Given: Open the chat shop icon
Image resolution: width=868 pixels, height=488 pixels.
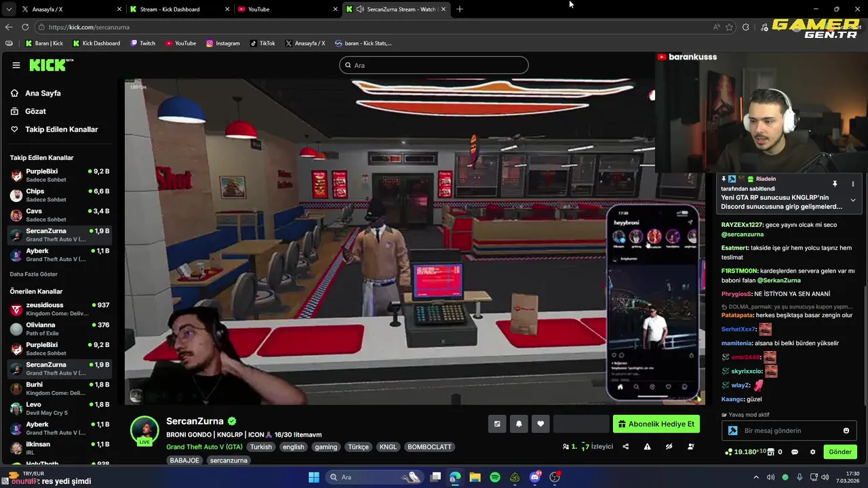Looking at the screenshot, I should tap(771, 452).
